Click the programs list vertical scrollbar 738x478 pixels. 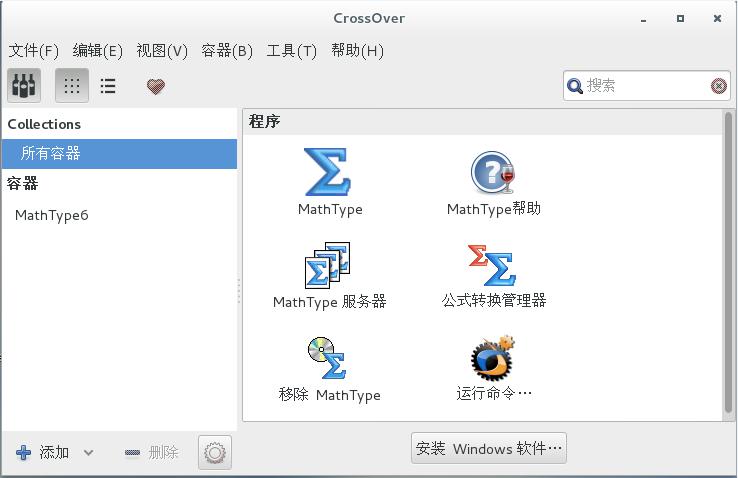(729, 262)
